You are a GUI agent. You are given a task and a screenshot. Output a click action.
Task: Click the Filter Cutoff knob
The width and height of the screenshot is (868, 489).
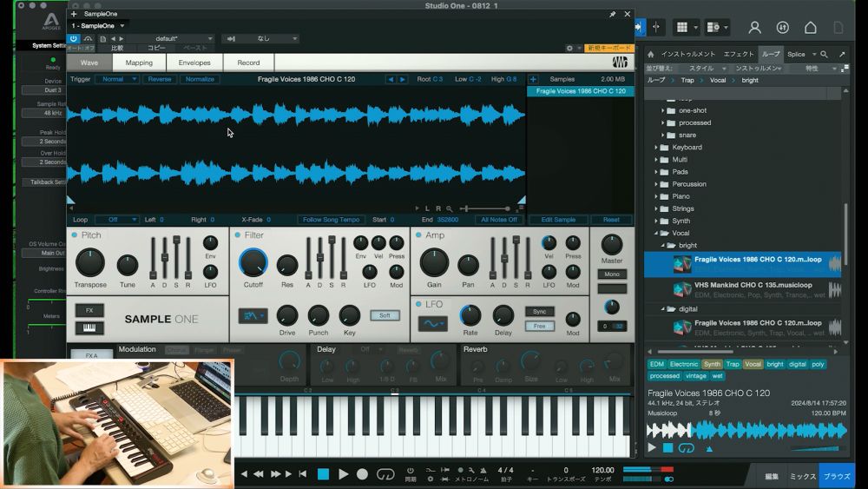click(253, 262)
